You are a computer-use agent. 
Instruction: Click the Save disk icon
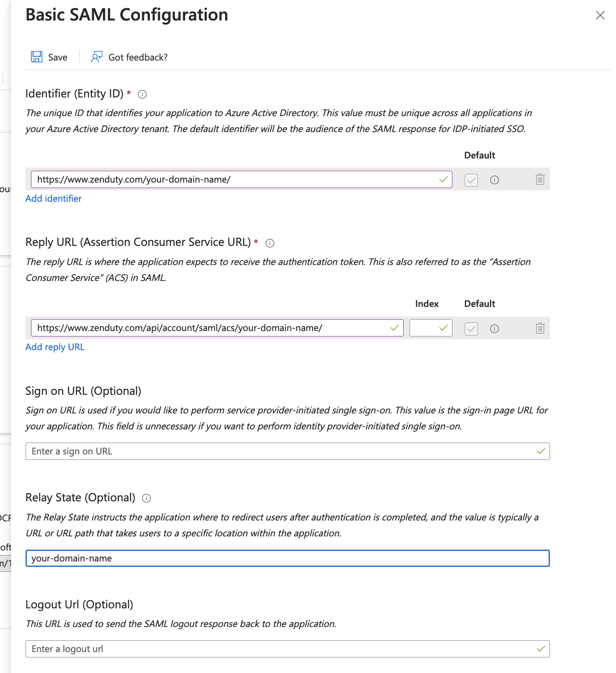tap(36, 57)
